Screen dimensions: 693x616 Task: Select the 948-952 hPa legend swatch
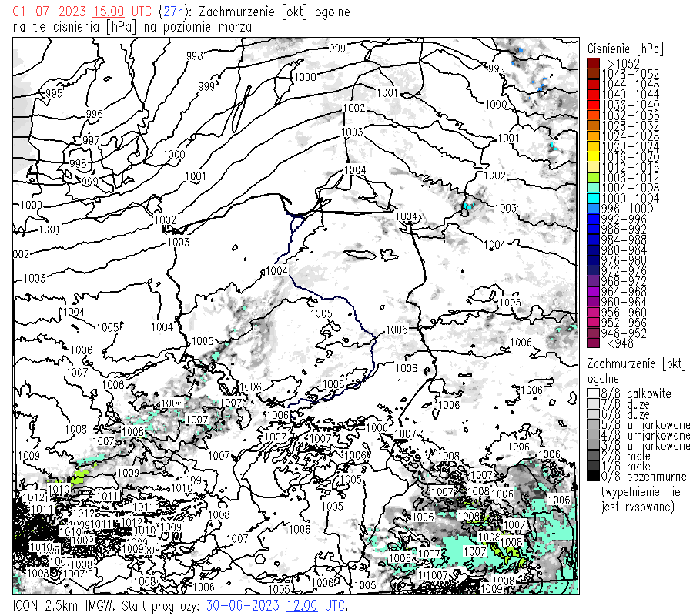pos(593,333)
